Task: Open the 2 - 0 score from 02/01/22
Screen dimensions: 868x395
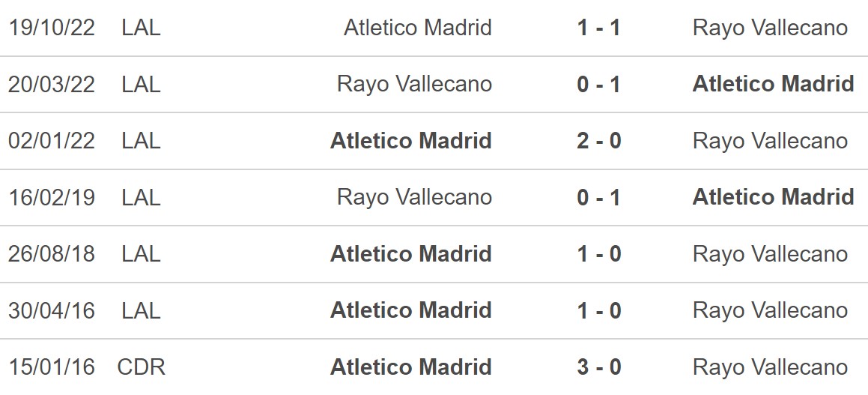Action: 598,141
